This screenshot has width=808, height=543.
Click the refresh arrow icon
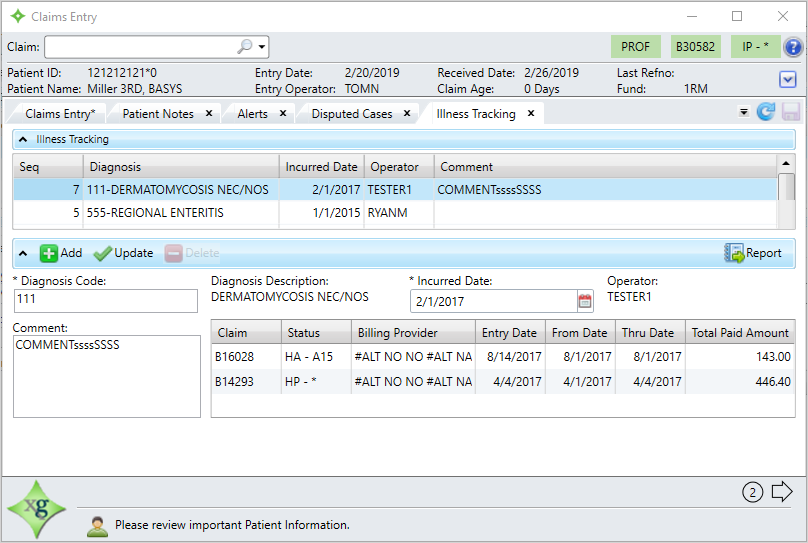[766, 111]
